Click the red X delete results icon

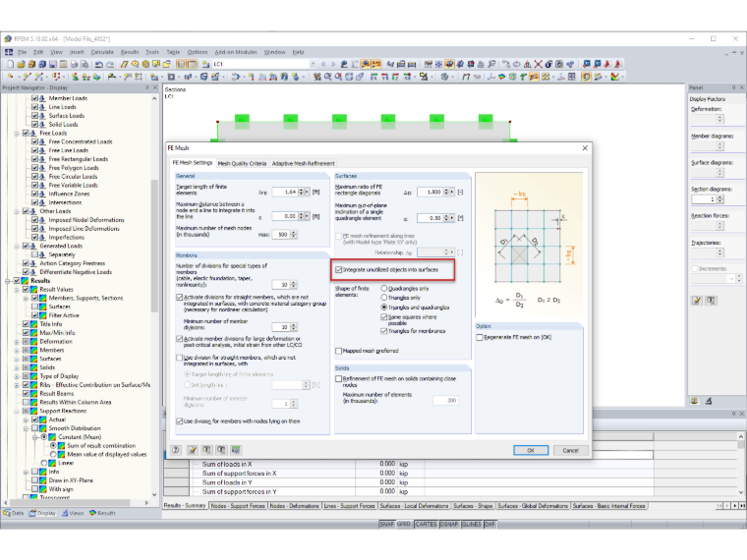tap(538, 64)
